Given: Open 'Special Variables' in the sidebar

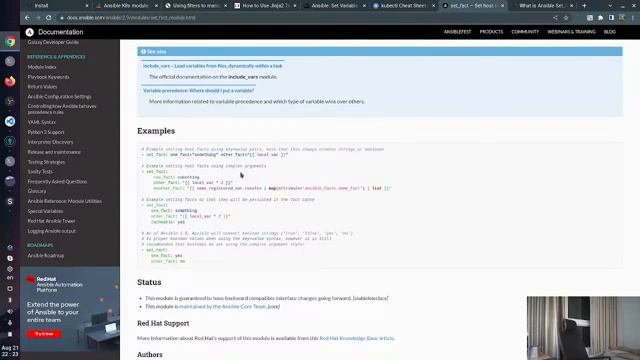Looking at the screenshot, I should pos(45,211).
